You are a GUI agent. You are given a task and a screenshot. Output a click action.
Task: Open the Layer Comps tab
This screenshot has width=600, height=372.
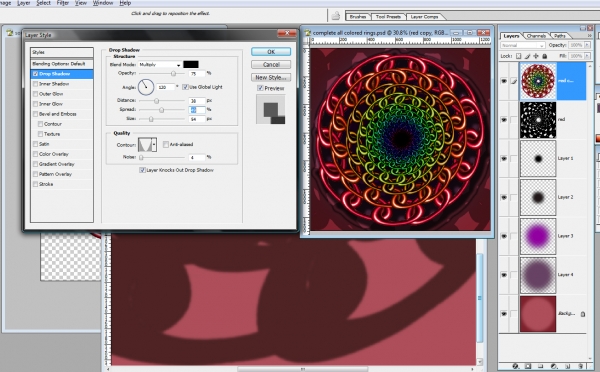coord(424,17)
